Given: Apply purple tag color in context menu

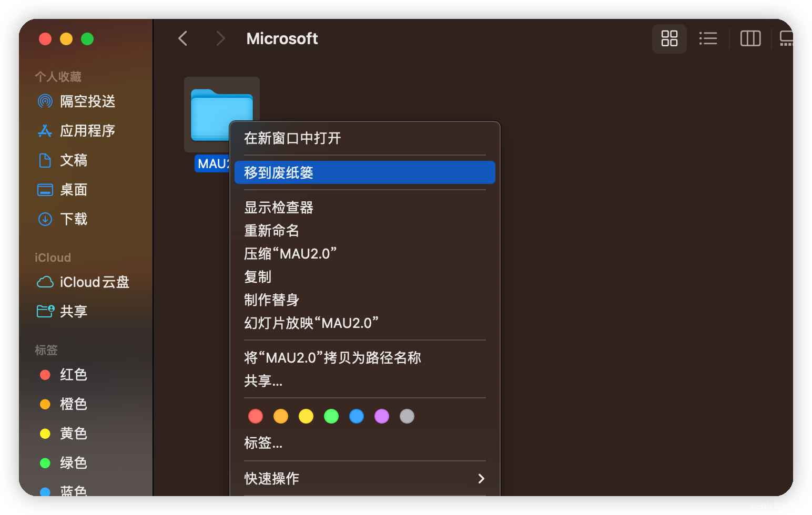Looking at the screenshot, I should 382,416.
